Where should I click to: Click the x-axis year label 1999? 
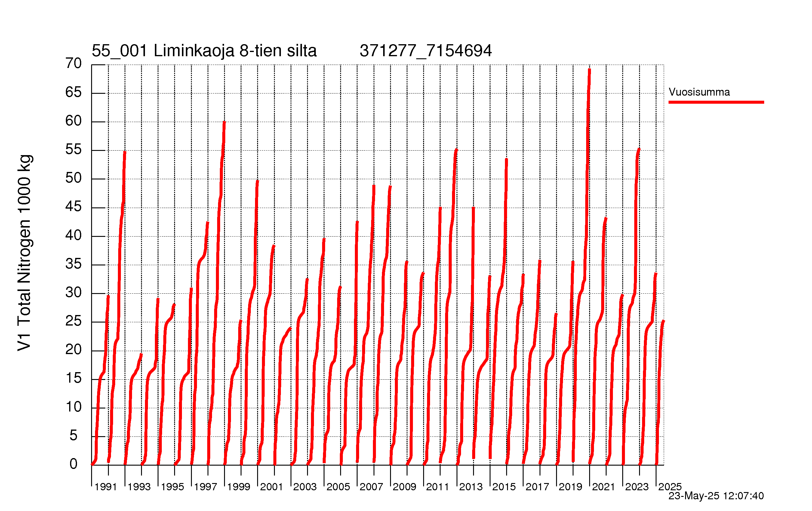click(238, 487)
